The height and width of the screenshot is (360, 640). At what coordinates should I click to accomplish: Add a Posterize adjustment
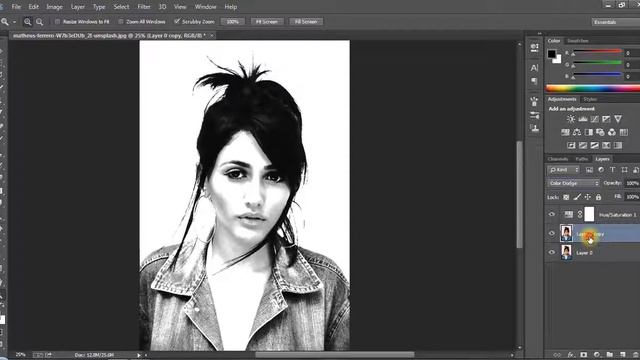tap(583, 145)
